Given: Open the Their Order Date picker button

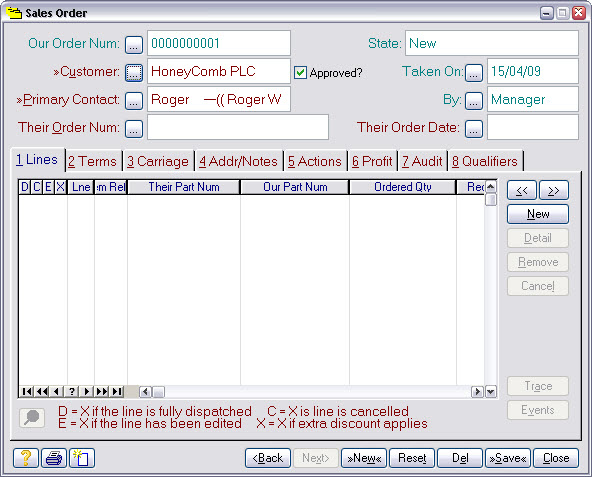Looking at the screenshot, I should click(474, 129).
